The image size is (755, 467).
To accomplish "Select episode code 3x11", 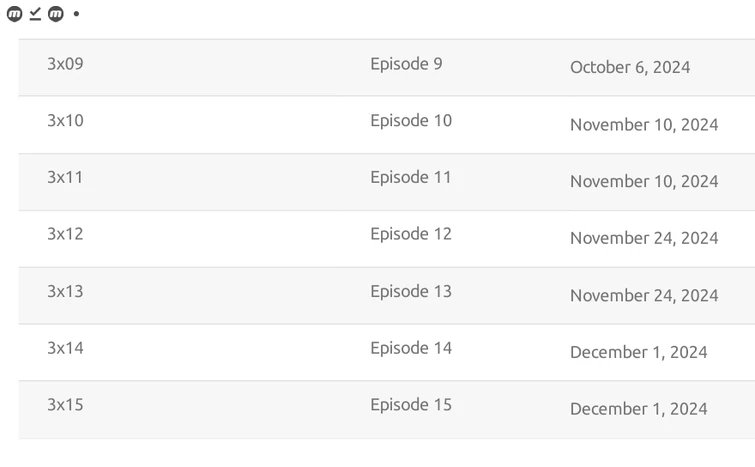I will (65, 178).
